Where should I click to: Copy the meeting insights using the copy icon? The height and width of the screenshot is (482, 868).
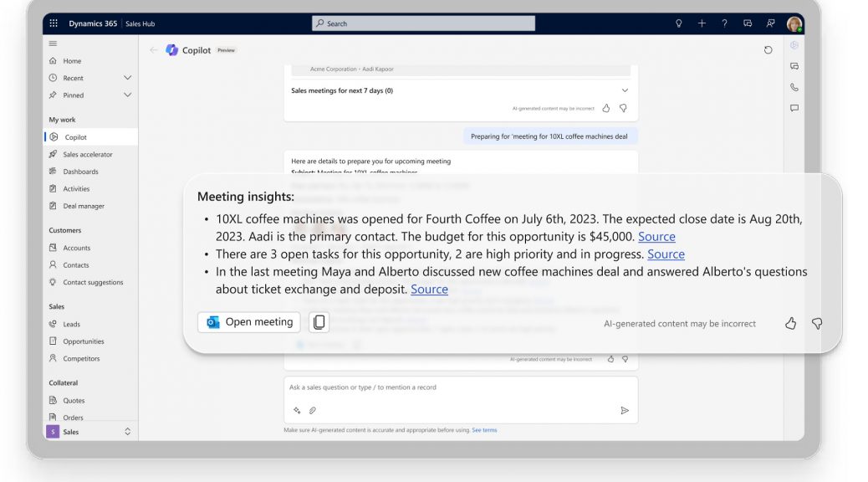pos(319,322)
